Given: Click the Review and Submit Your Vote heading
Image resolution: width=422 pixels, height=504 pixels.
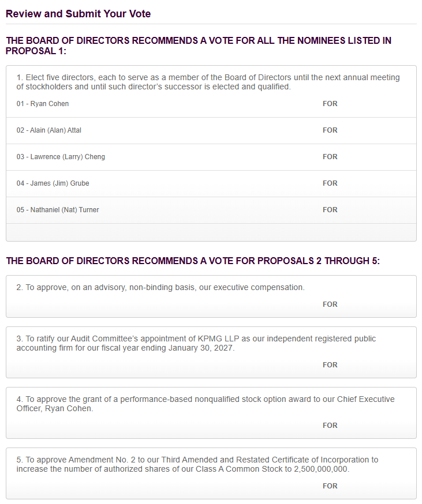Looking at the screenshot, I should tap(78, 14).
